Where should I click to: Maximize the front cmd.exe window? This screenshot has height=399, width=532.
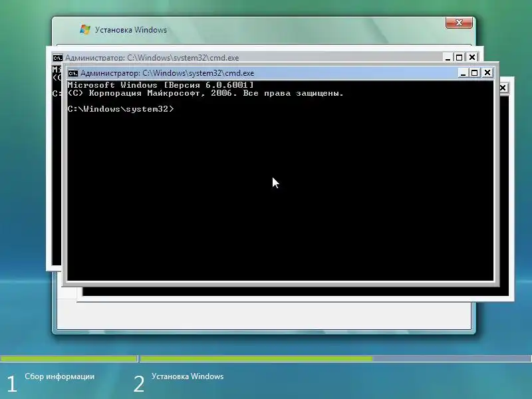pos(475,73)
